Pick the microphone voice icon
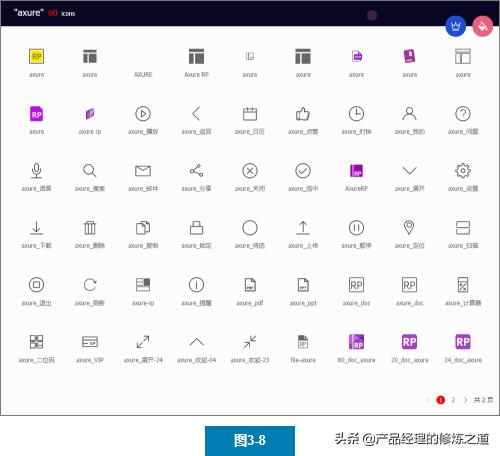Screen dimensions: 500x456 37,171
